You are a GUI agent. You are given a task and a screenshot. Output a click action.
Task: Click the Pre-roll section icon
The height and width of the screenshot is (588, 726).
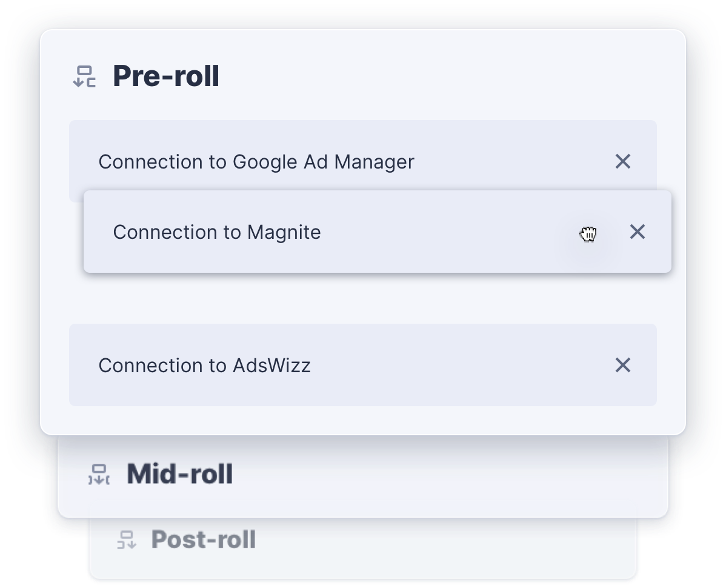pyautogui.click(x=84, y=77)
